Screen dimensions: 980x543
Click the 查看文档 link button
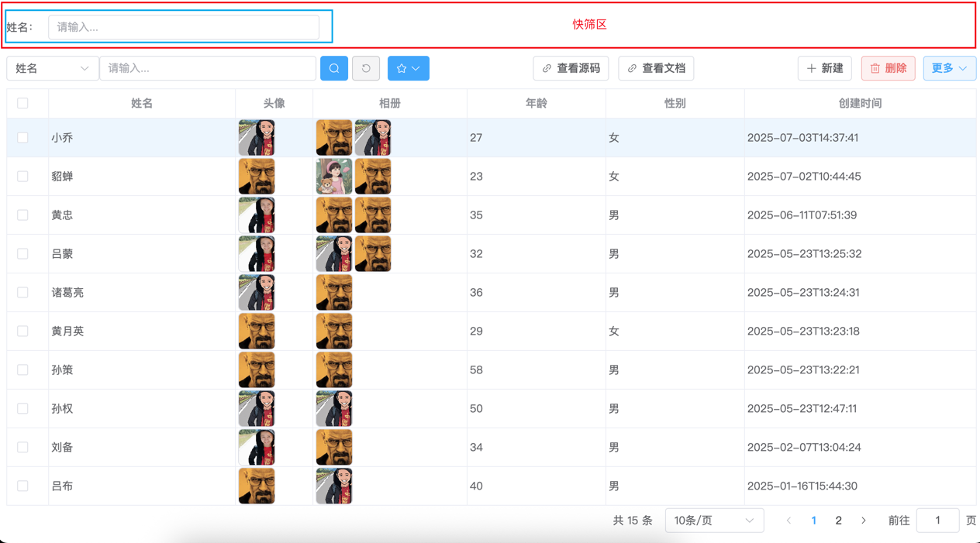pos(656,68)
